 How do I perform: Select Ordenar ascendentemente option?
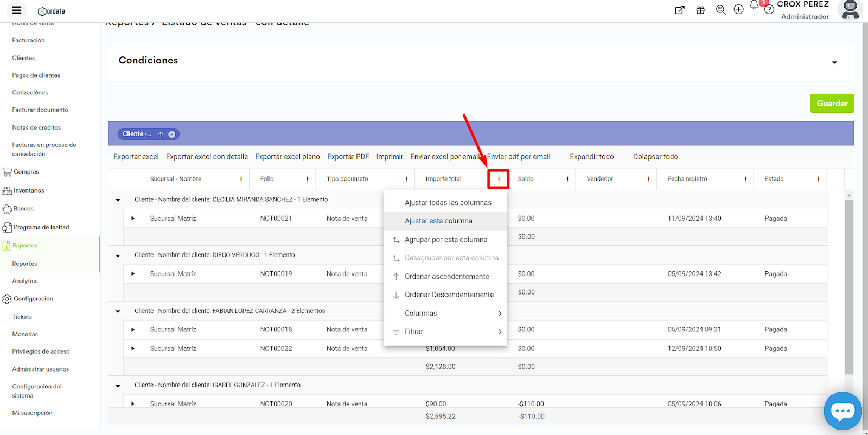(446, 277)
